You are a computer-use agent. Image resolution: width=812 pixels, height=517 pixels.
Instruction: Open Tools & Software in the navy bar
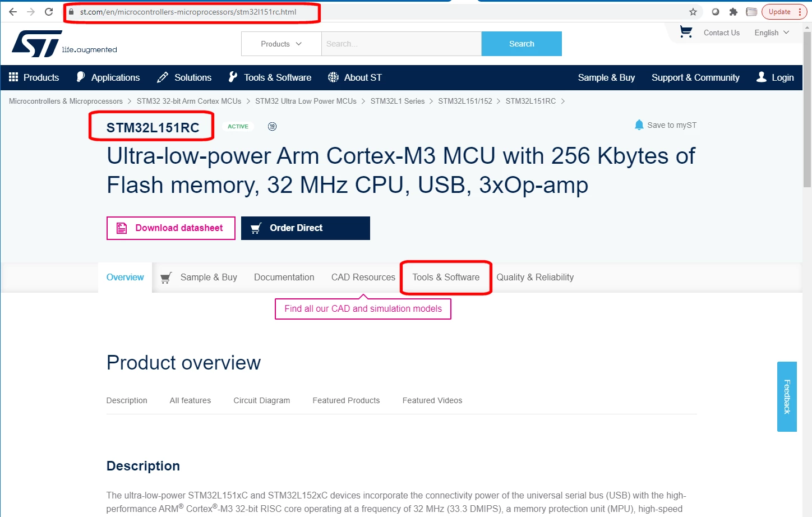pos(270,77)
